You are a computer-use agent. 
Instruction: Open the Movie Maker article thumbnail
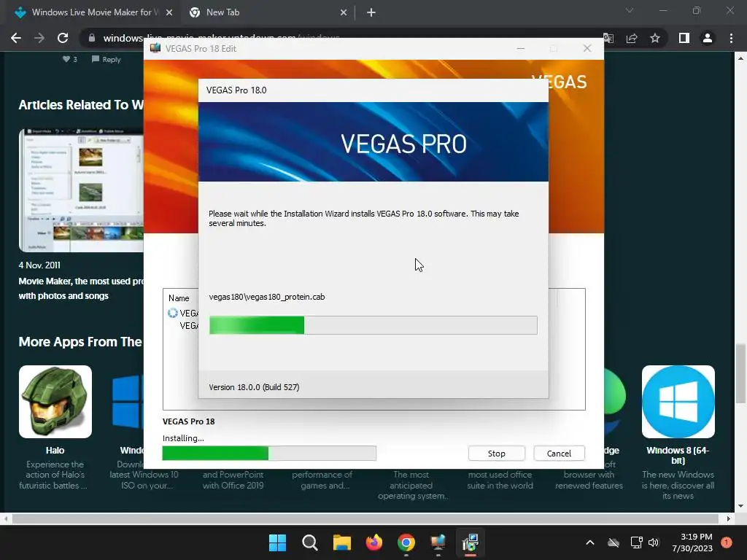pos(81,190)
